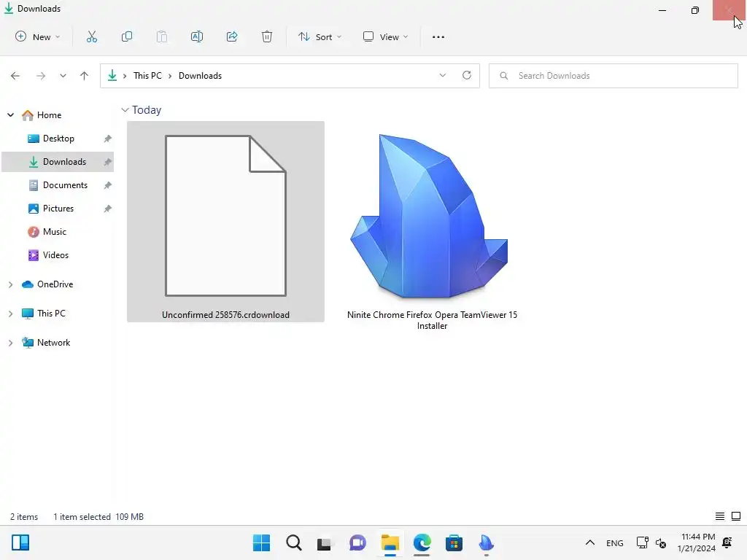Viewport: 747px width, 560px height.
Task: Collapse the Home tree node
Action: pos(10,114)
